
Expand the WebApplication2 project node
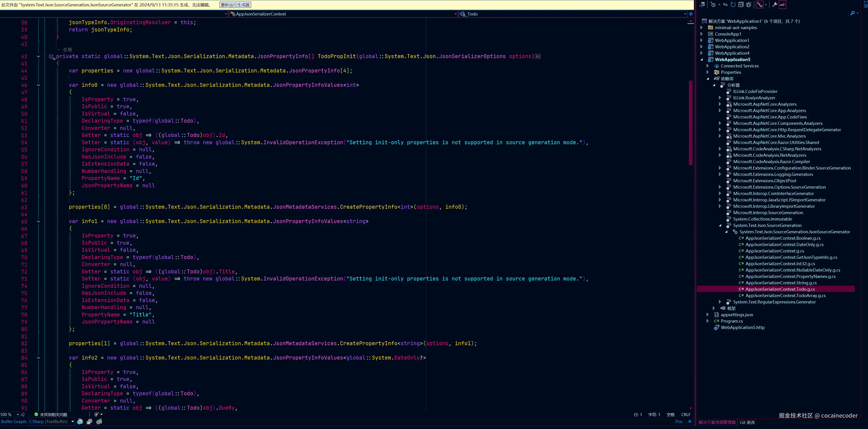click(x=702, y=47)
